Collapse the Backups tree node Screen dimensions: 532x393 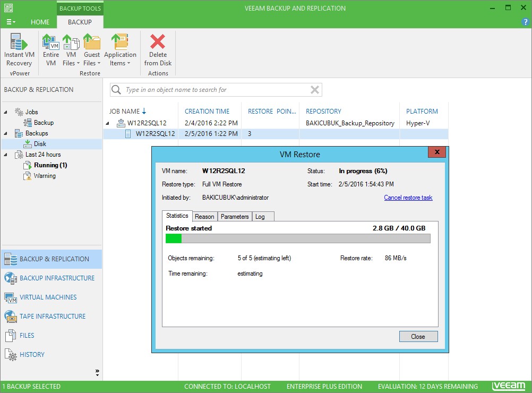coord(6,133)
